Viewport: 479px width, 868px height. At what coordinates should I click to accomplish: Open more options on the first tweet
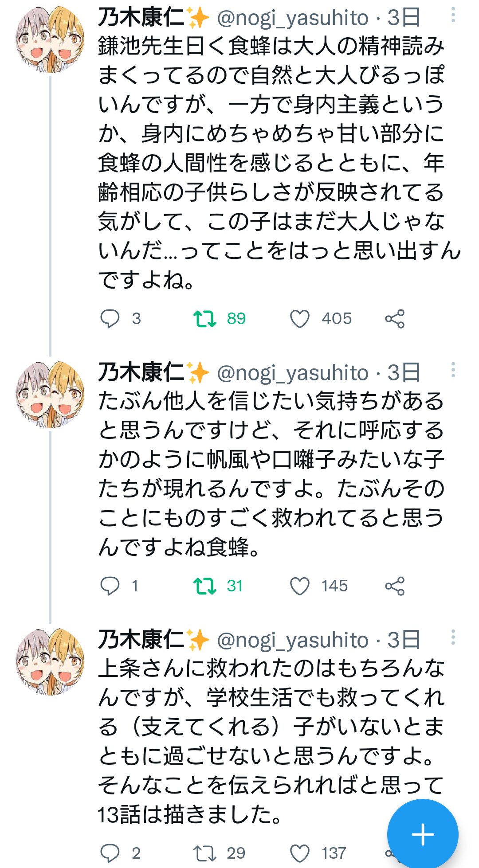pos(453,16)
